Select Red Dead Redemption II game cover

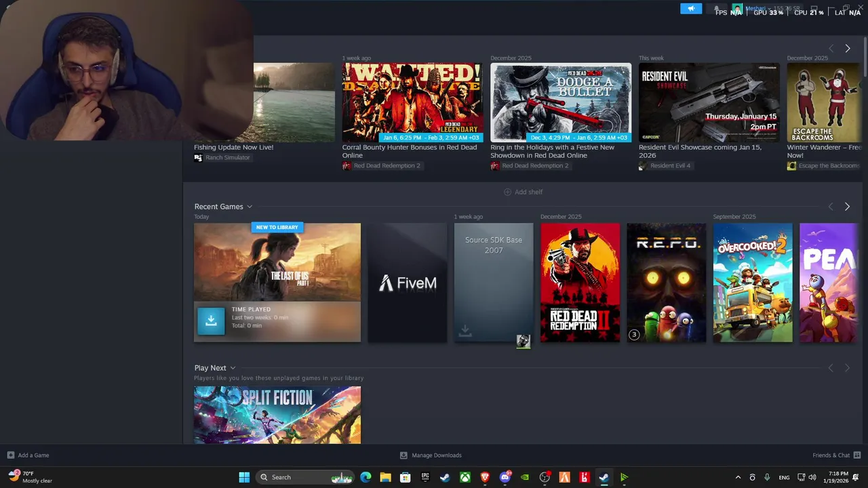coord(580,283)
